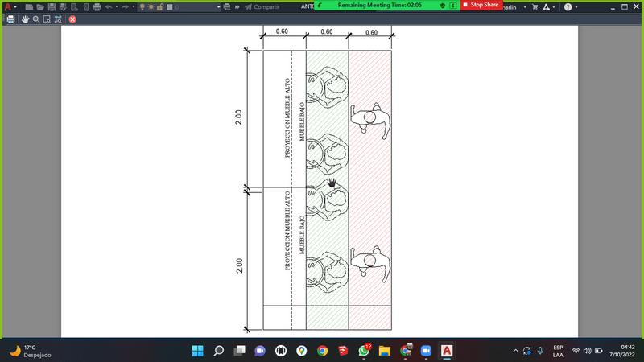Click the Autodesk connectivity A icon
This screenshot has height=362, width=644.
click(547, 7)
